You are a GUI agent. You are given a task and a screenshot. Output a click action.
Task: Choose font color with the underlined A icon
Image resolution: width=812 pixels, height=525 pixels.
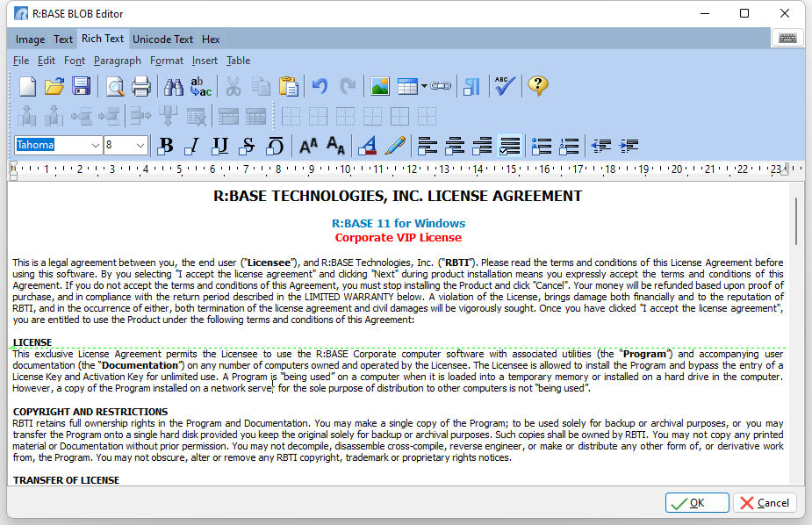coord(368,146)
